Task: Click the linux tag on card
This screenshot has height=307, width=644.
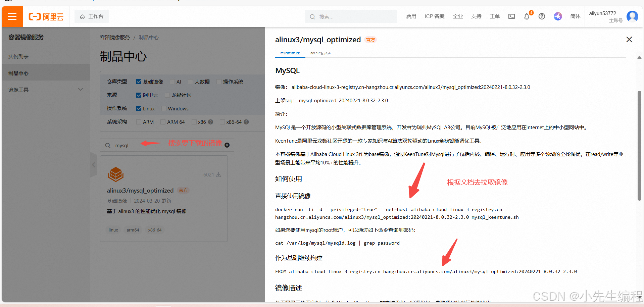Action: click(113, 230)
